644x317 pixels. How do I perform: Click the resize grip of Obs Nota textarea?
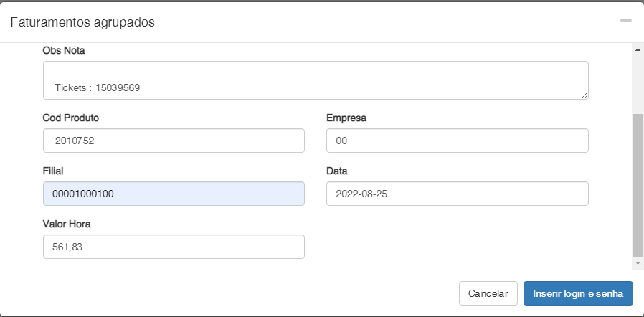pos(584,95)
